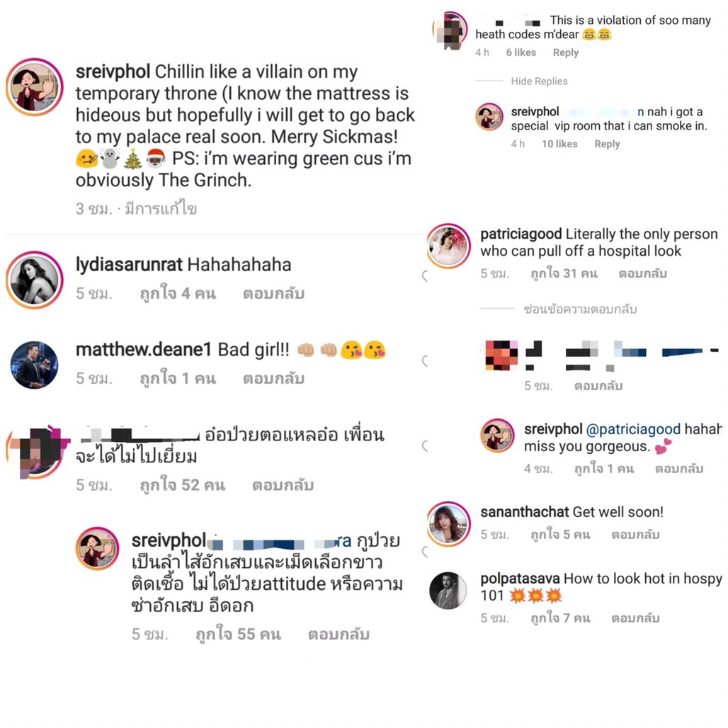Tap lydiasarunrat's black-and-white avatar

[x=35, y=280]
